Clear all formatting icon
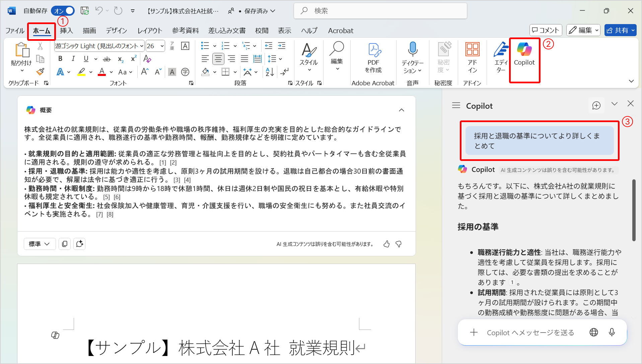Image resolution: width=642 pixels, height=364 pixels. coord(147,59)
